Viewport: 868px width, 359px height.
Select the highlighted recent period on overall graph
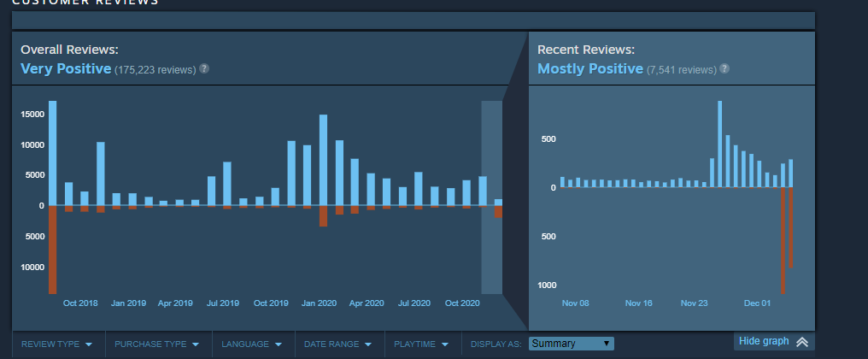coord(491,197)
